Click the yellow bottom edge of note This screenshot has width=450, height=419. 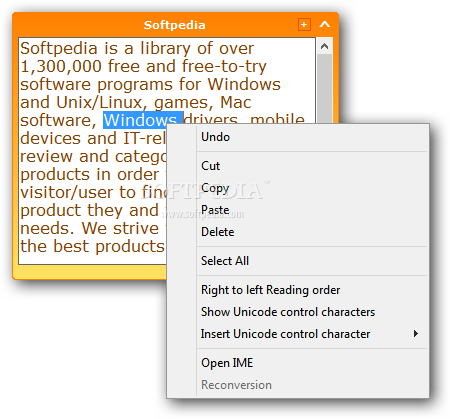[x=89, y=272]
